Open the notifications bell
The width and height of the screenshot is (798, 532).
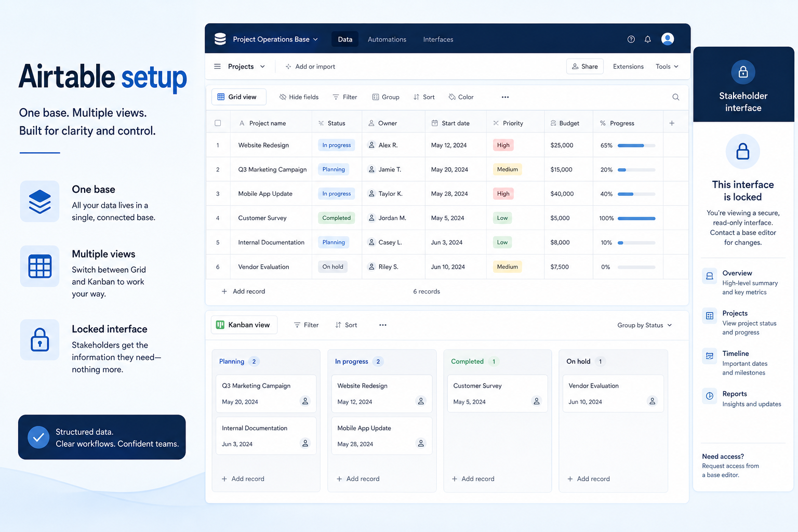(647, 39)
